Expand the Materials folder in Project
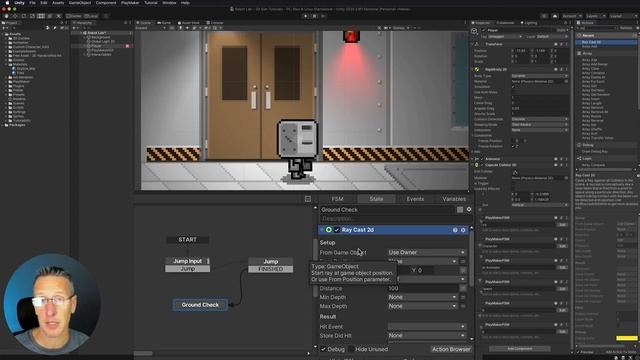 coord(7,64)
